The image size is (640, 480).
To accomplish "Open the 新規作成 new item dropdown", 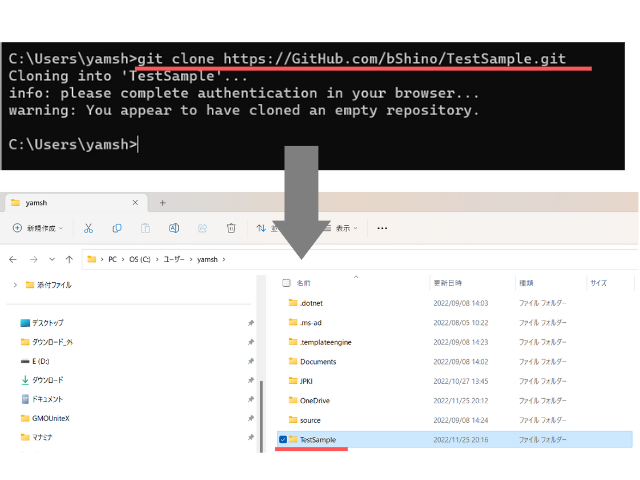I will click(x=38, y=228).
